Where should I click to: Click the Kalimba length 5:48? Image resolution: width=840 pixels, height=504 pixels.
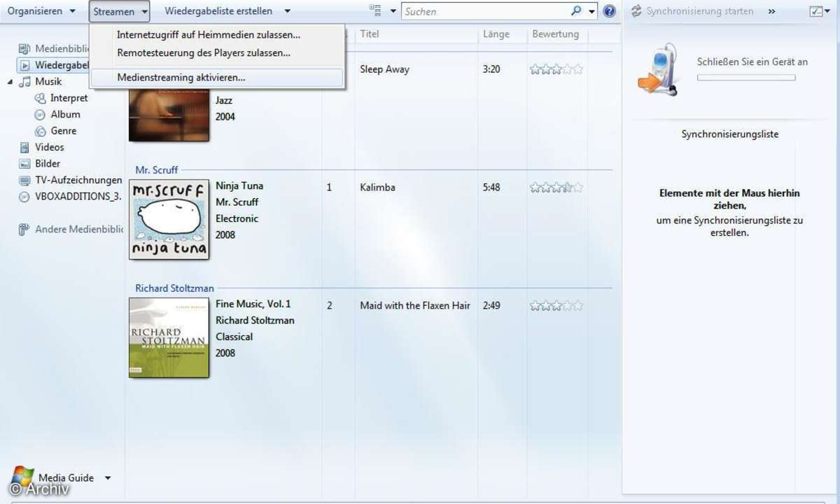[x=491, y=188]
